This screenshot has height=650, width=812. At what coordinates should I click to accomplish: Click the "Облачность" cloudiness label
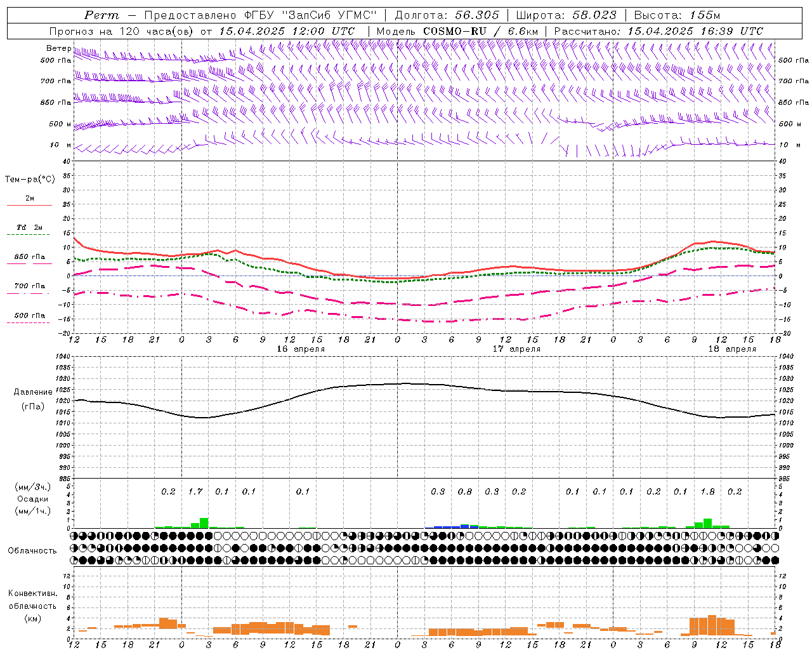[x=32, y=551]
